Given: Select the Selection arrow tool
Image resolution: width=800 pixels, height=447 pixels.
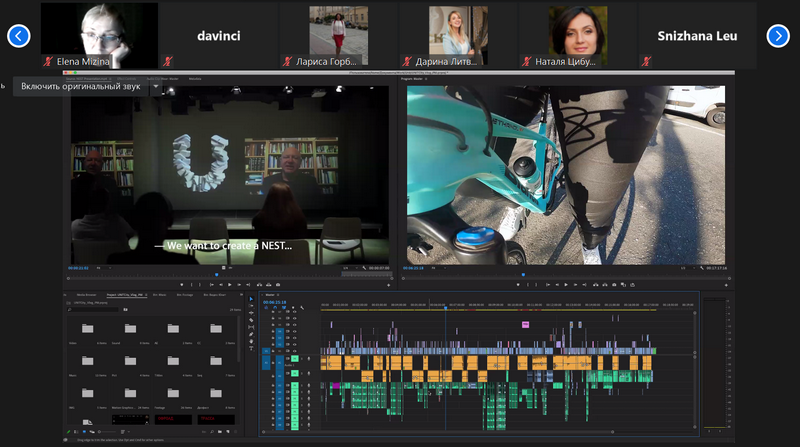Looking at the screenshot, I should [251, 299].
